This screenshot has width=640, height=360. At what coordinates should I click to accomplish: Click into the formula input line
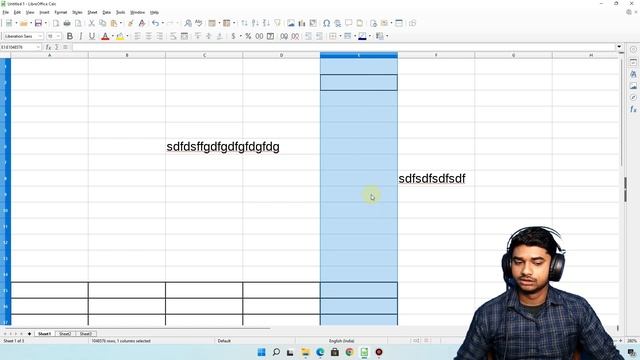tap(344, 47)
